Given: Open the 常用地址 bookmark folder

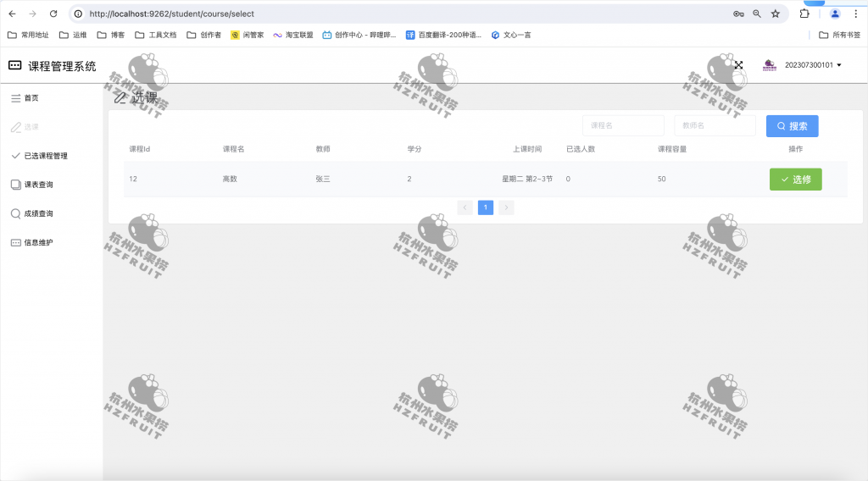Looking at the screenshot, I should tap(28, 35).
